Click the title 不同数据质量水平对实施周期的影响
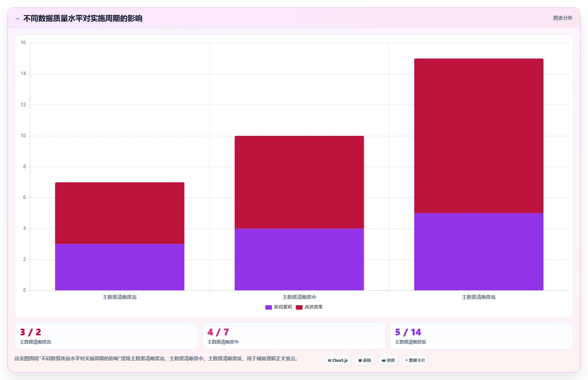The height and width of the screenshot is (380, 588). coord(83,18)
